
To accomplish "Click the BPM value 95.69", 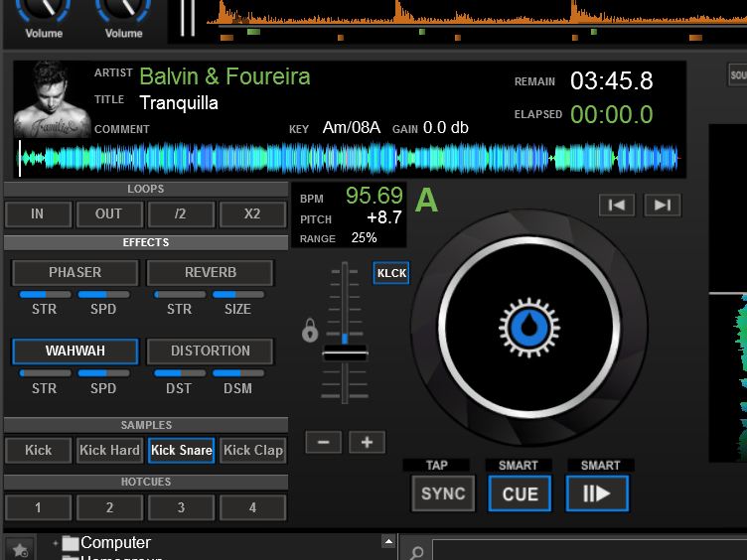I will click(373, 196).
